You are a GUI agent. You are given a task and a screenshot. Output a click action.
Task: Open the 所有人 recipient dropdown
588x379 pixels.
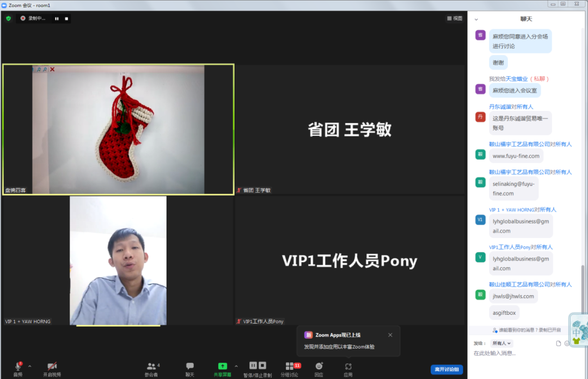[x=501, y=343]
